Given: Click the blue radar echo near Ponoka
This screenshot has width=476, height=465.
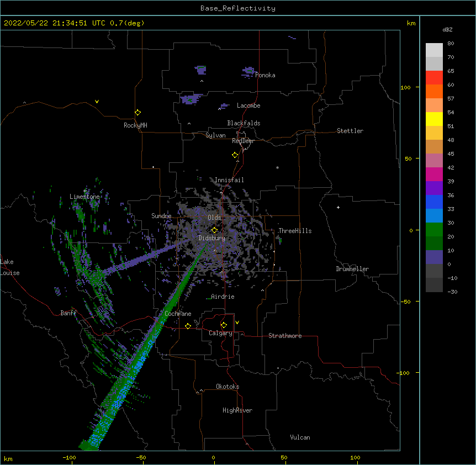Looking at the screenshot, I should pos(248,72).
